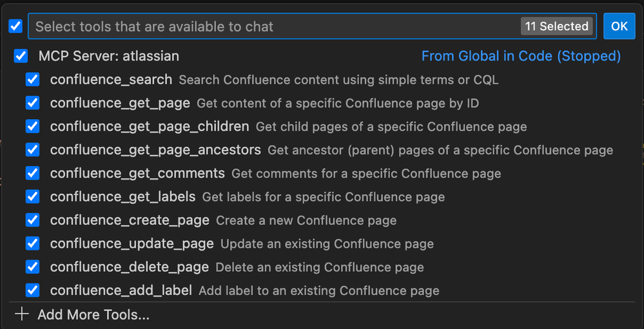The height and width of the screenshot is (329, 644).
Task: Toggle the confluence_get_page_children checkbox
Action: 32,126
